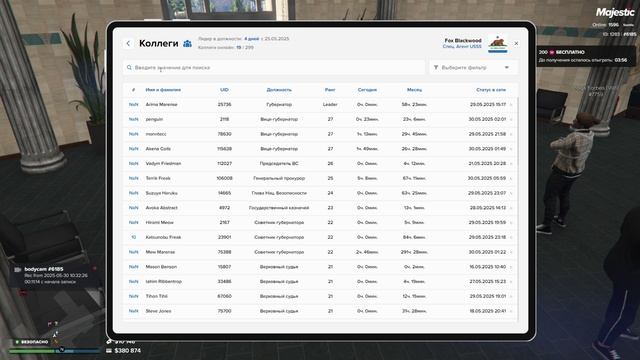Click the Спец. Агент USSS rank label
This screenshot has width=640, height=360.
pos(462,47)
